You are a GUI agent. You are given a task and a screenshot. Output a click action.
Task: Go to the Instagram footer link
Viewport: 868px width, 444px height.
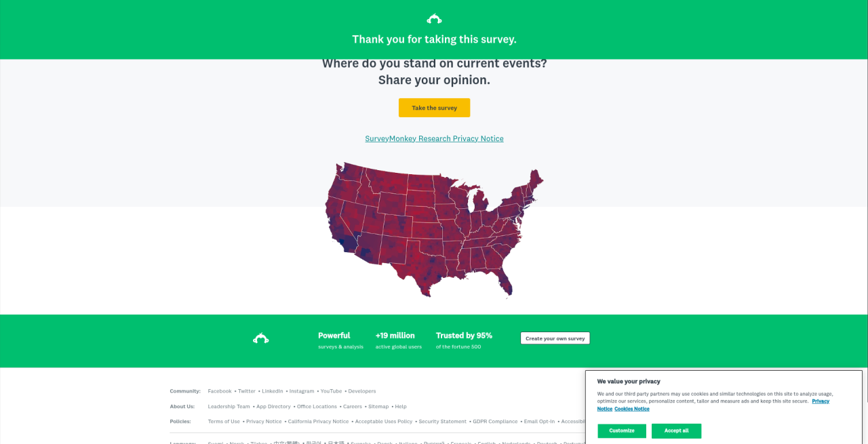tap(302, 391)
